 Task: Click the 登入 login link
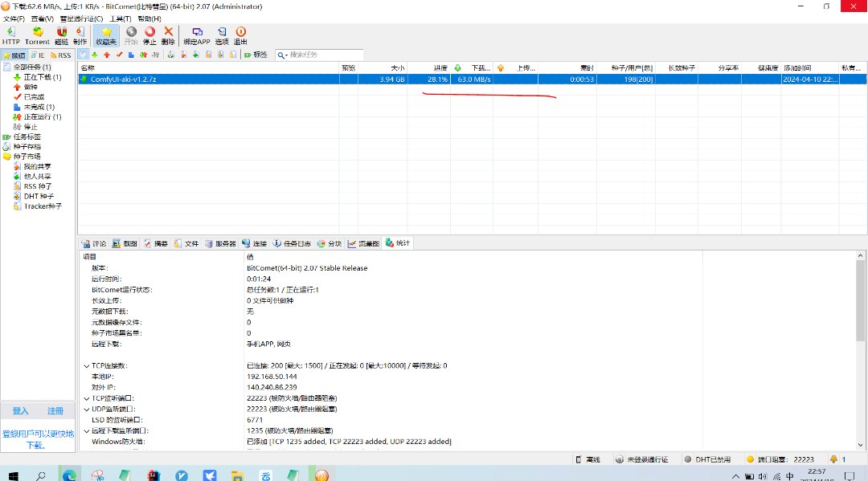pyautogui.click(x=20, y=411)
